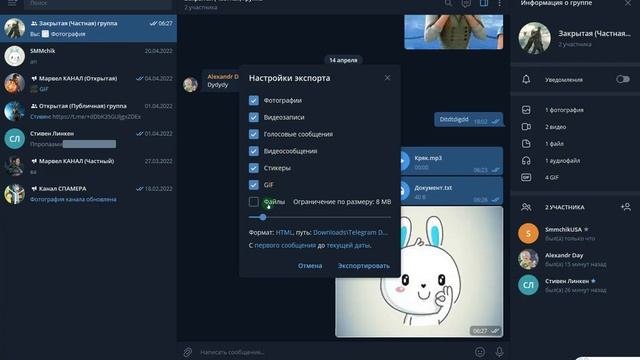Open audio files via headphones icon

coord(526,160)
